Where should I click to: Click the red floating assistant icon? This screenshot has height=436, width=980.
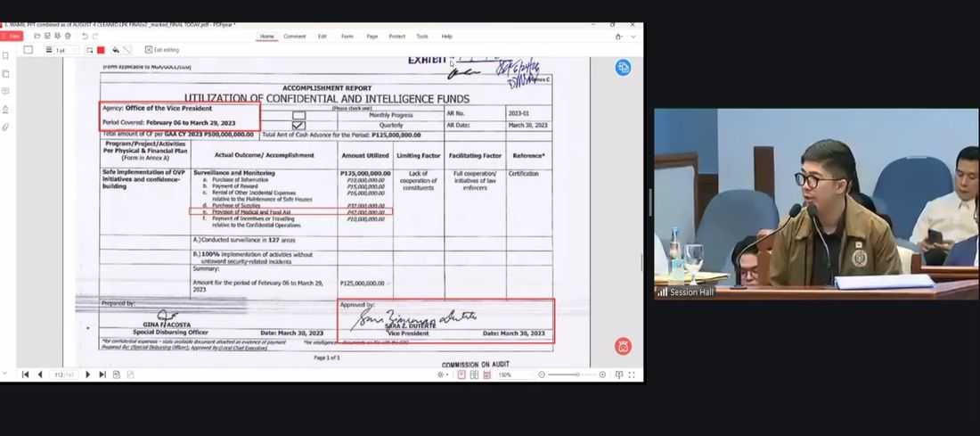tap(623, 346)
